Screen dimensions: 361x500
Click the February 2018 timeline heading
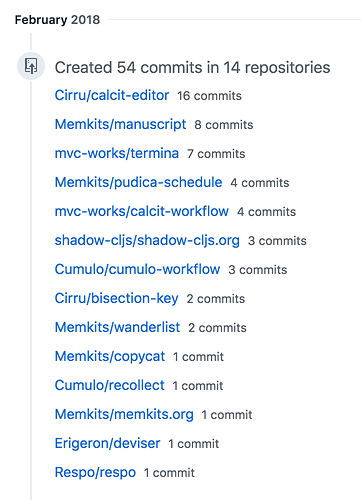pos(57,20)
